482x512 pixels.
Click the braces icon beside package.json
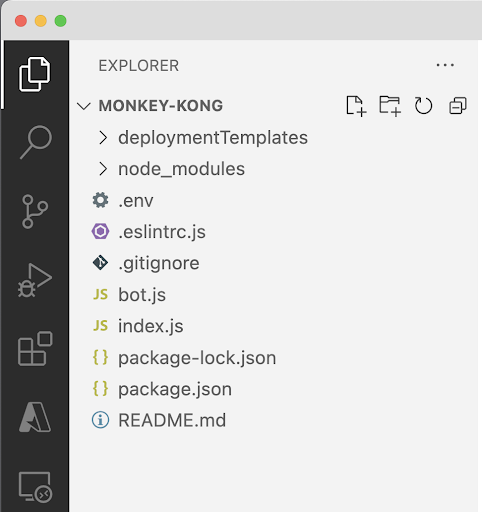pyautogui.click(x=100, y=388)
